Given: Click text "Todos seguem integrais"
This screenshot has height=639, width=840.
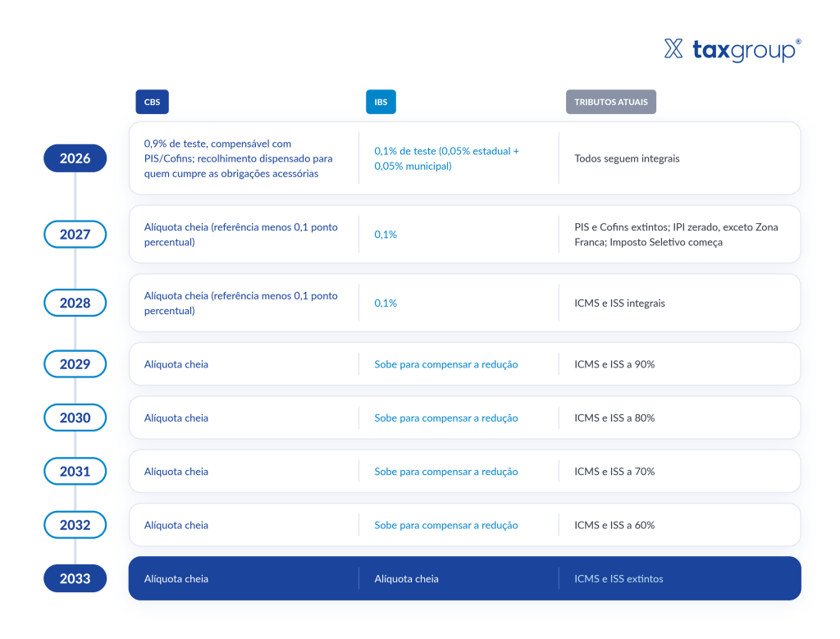Looking at the screenshot, I should pyautogui.click(x=627, y=158).
